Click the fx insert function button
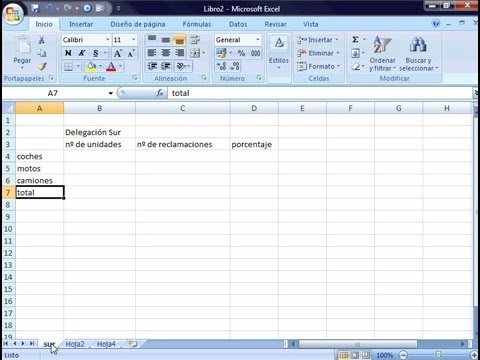 [160, 93]
